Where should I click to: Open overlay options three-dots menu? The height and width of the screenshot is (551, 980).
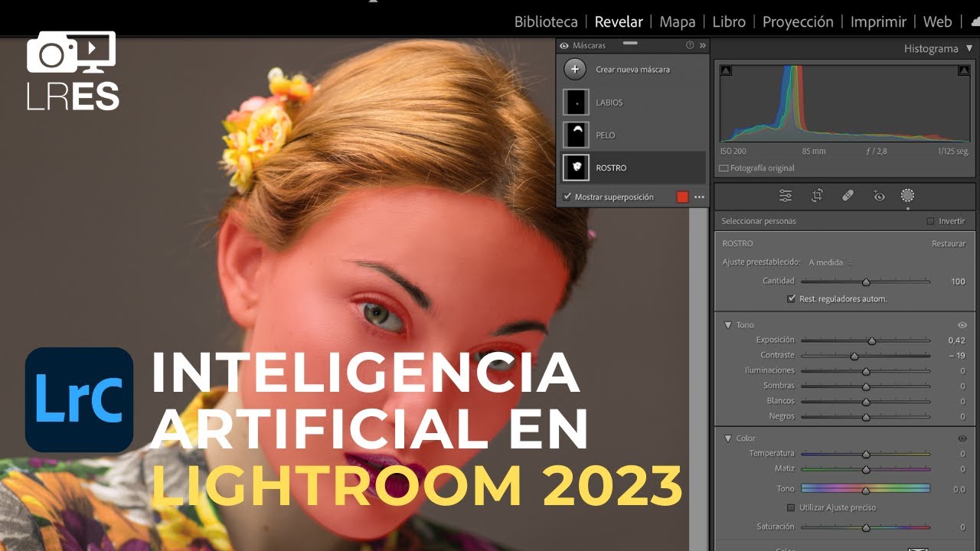pyautogui.click(x=699, y=197)
